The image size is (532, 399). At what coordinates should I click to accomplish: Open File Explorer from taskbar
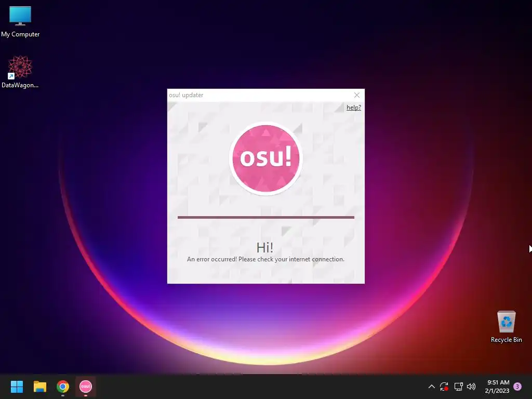pyautogui.click(x=39, y=387)
